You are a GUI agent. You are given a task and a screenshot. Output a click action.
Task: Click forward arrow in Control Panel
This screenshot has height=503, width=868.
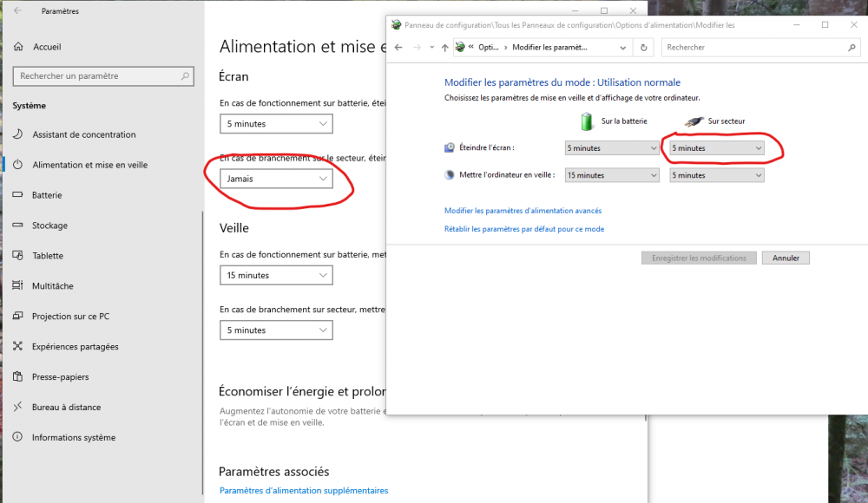coord(417,48)
